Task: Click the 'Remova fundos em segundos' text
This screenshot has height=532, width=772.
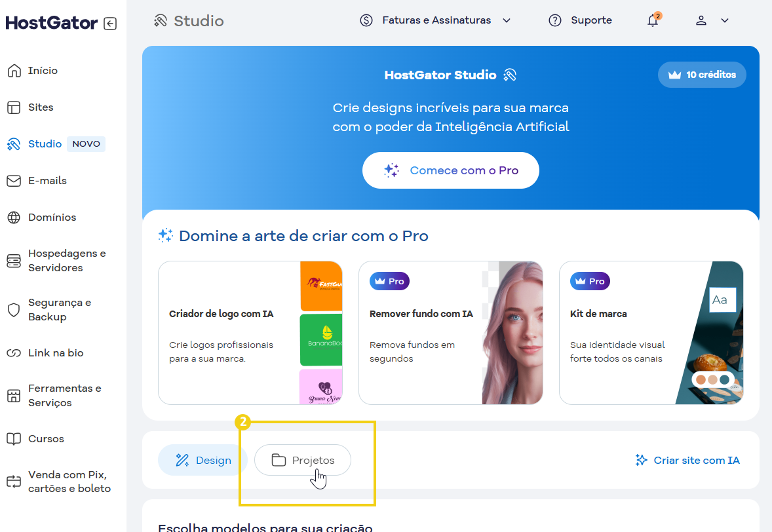Action: tap(412, 351)
